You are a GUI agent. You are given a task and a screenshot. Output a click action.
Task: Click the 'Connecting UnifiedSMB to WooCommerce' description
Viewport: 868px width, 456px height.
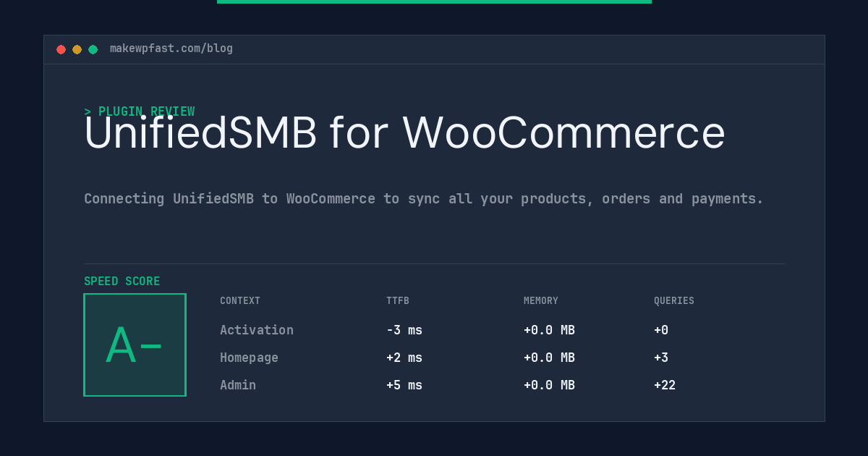[x=424, y=198]
